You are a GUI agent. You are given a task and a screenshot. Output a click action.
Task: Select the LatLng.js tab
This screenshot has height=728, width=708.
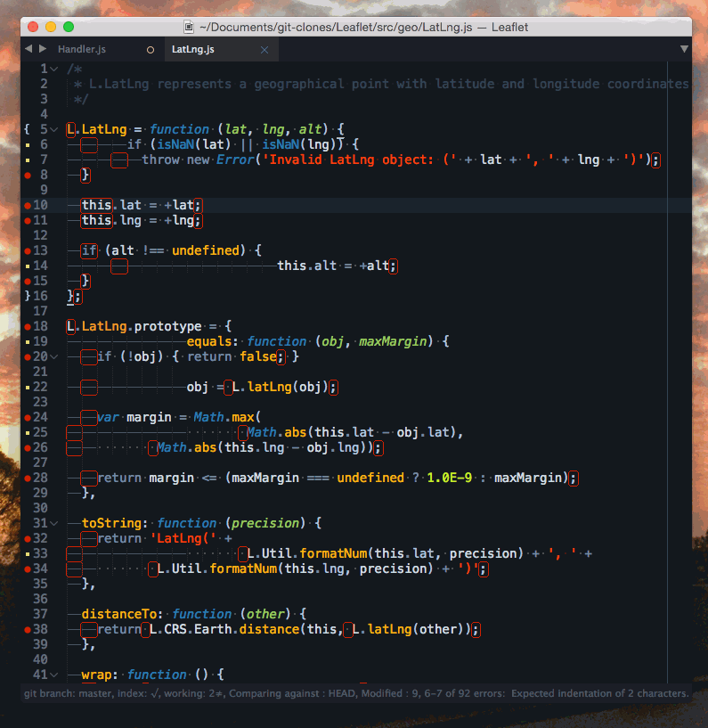193,50
